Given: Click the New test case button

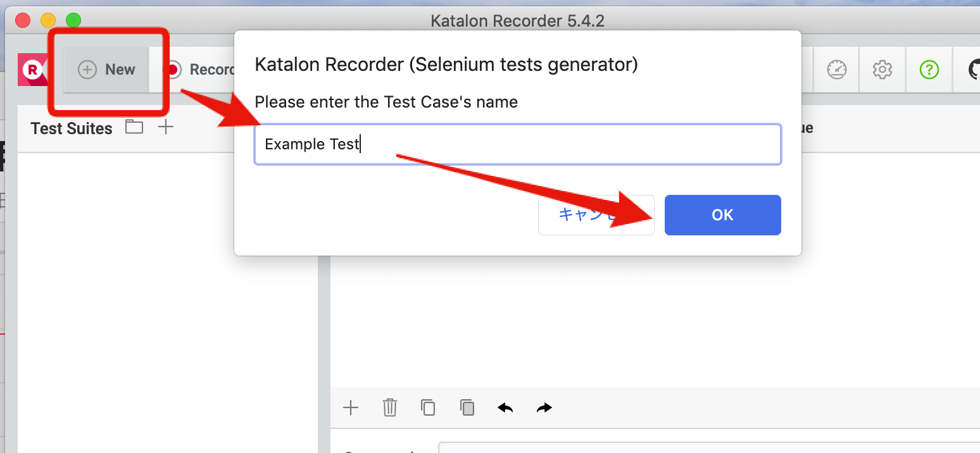Looking at the screenshot, I should pyautogui.click(x=106, y=70).
